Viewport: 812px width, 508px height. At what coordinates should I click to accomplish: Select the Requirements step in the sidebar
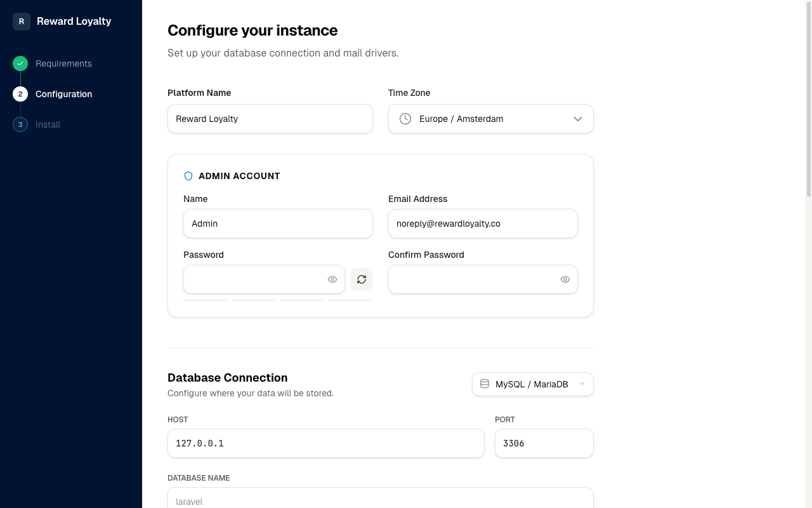pos(63,63)
